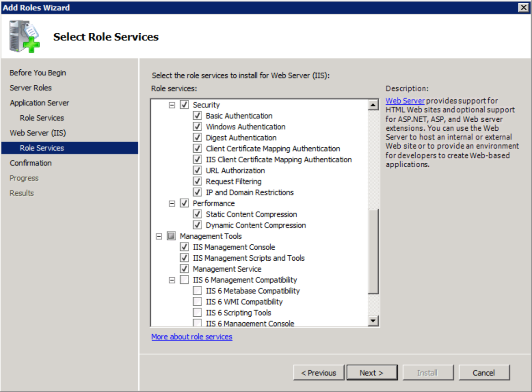The height and width of the screenshot is (392, 532).
Task: Click the Add Roles server icon in the header
Action: (25, 36)
